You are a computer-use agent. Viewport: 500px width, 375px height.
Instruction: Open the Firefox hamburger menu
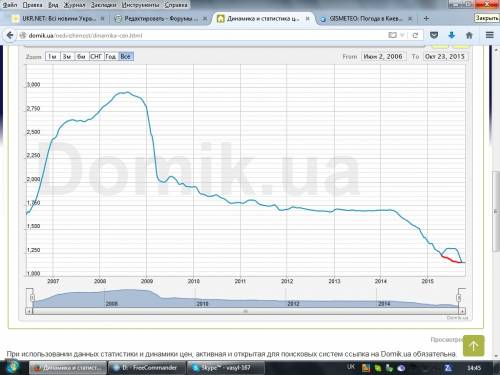(x=489, y=35)
